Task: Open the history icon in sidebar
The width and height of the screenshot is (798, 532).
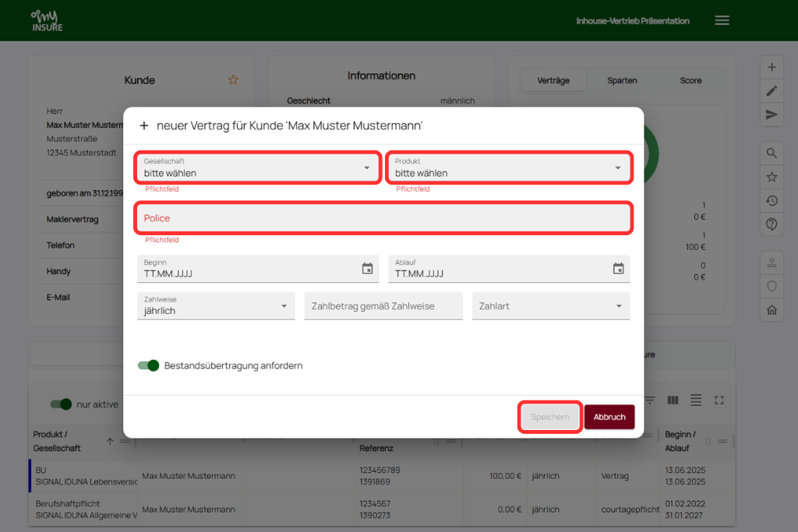Action: (x=772, y=201)
